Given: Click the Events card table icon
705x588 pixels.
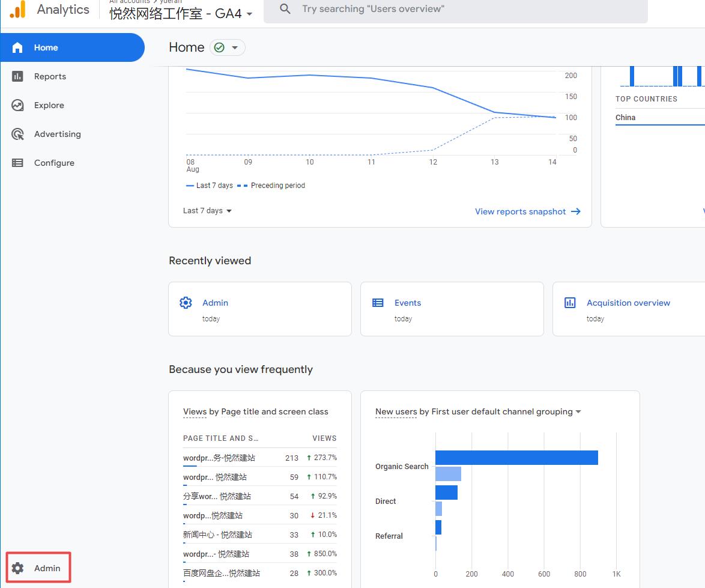Looking at the screenshot, I should [378, 303].
